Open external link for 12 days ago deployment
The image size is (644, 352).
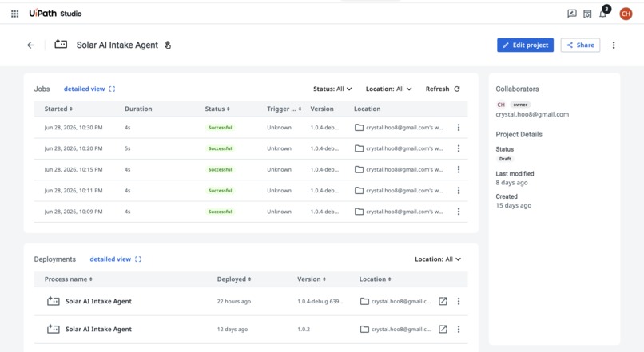coord(443,329)
